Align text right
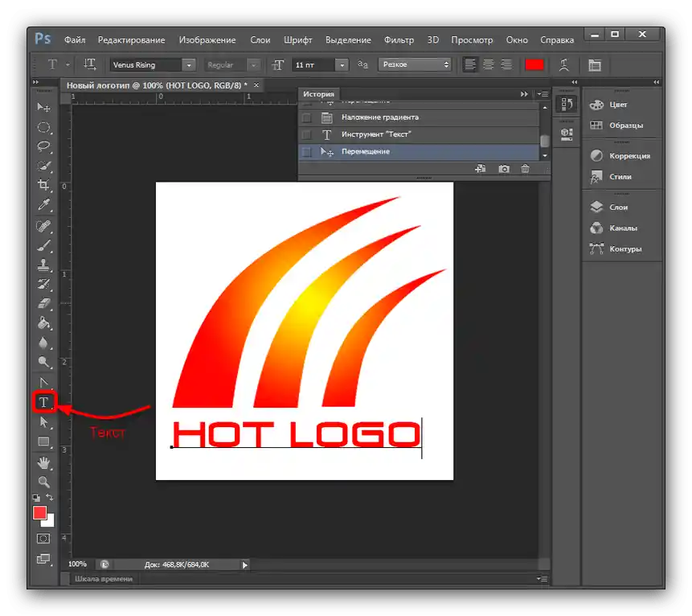 tap(506, 65)
